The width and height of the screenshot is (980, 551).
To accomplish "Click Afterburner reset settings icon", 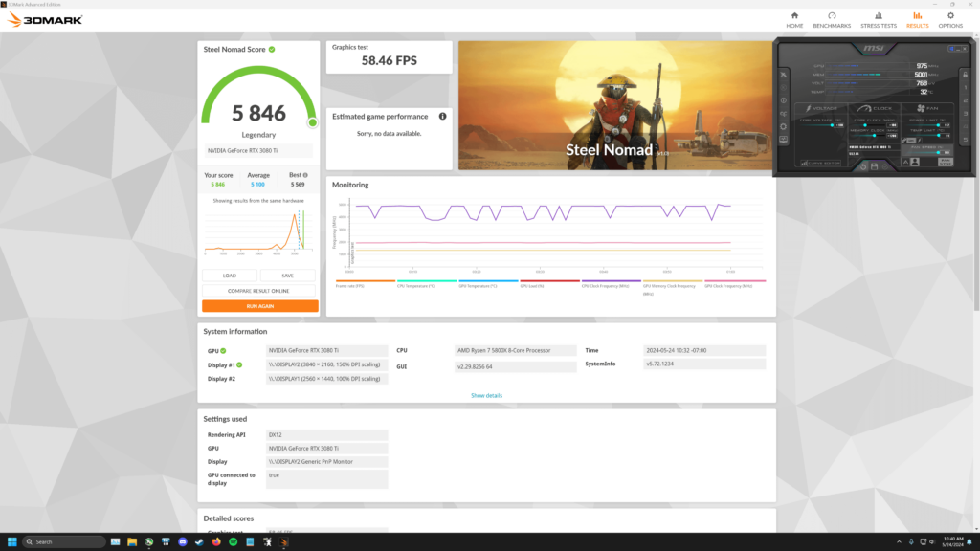I will click(x=863, y=166).
